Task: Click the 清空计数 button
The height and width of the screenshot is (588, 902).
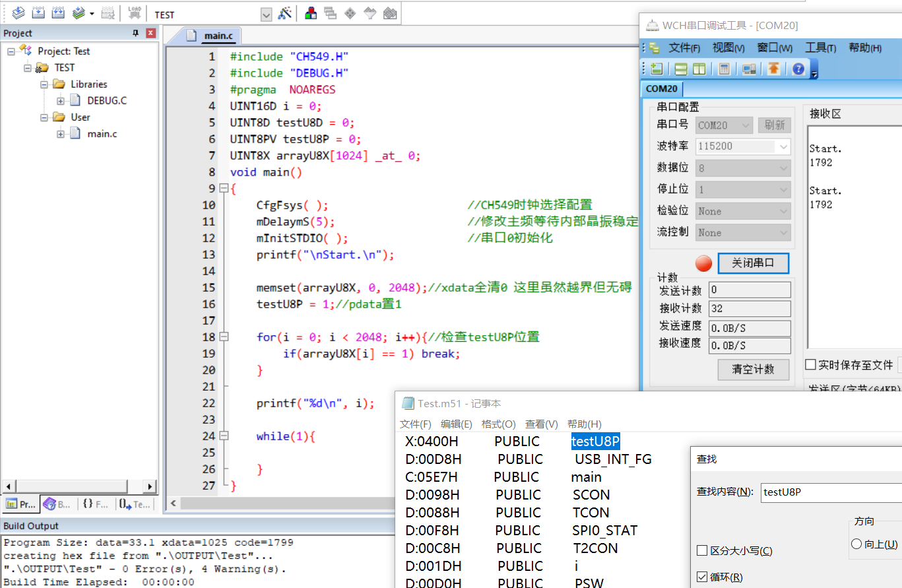Action: [753, 369]
